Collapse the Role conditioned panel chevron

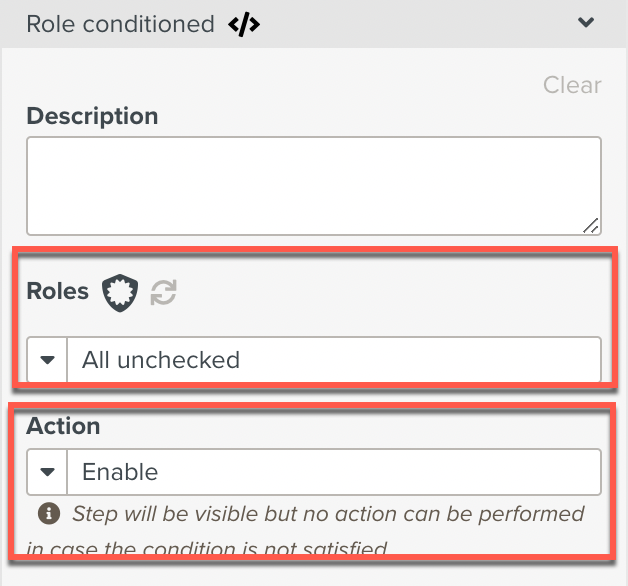click(x=586, y=22)
